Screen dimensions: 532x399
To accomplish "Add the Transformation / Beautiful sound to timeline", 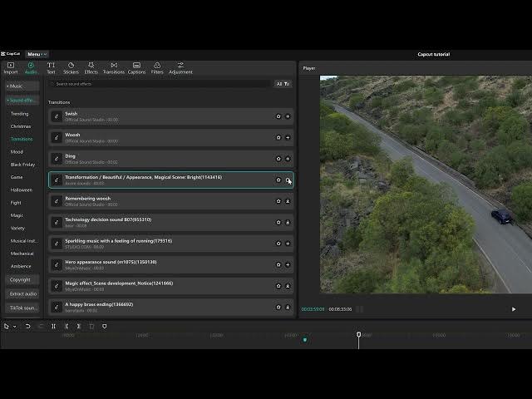I will point(288,180).
